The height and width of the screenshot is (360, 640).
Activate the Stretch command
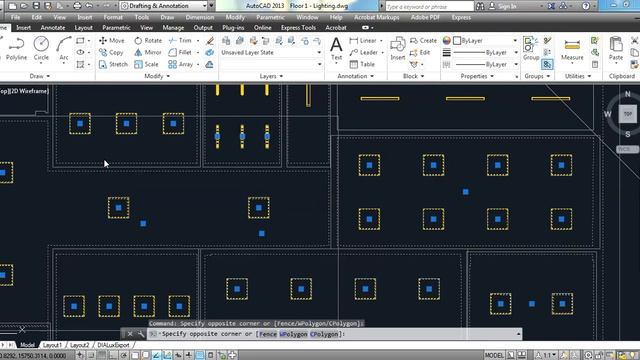[x=113, y=64]
